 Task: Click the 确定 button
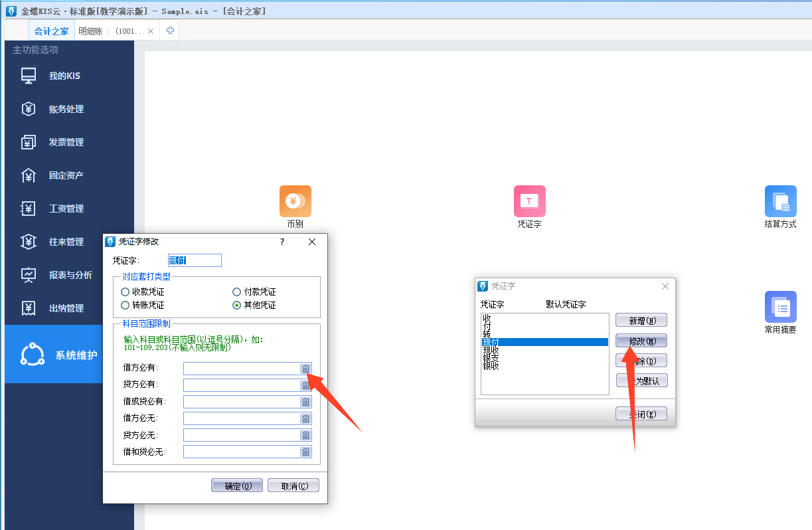tap(237, 486)
